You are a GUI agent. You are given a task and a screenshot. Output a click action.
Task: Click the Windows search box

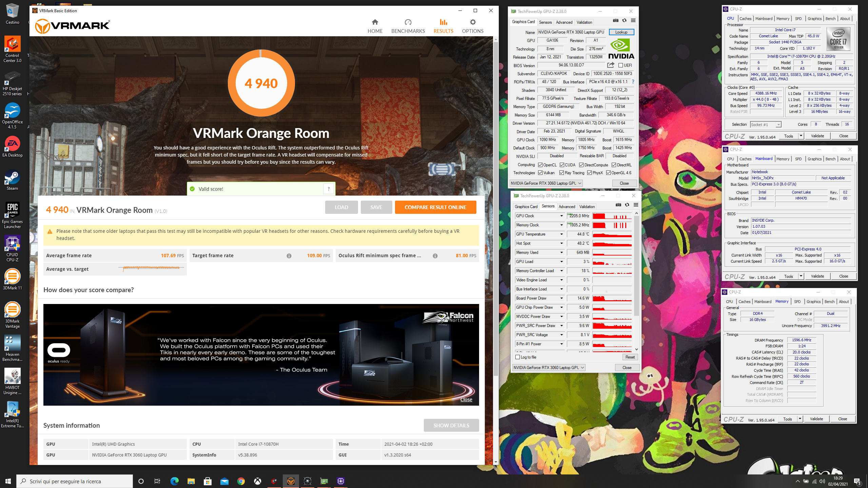click(75, 481)
